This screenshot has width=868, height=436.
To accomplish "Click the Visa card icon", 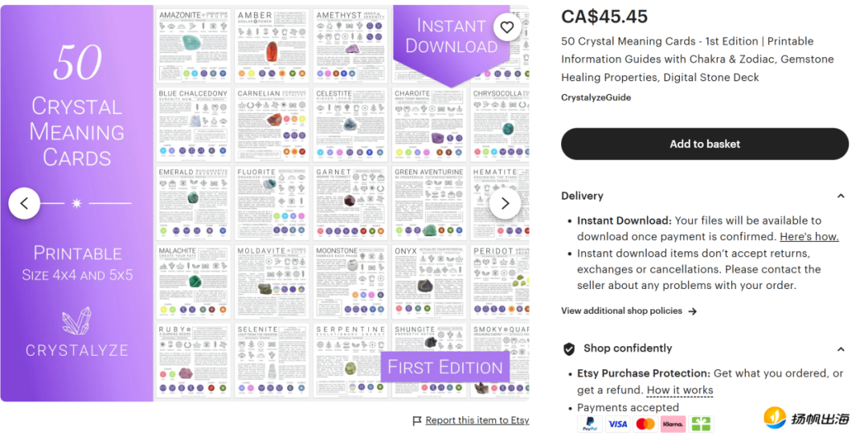I will 617,425.
